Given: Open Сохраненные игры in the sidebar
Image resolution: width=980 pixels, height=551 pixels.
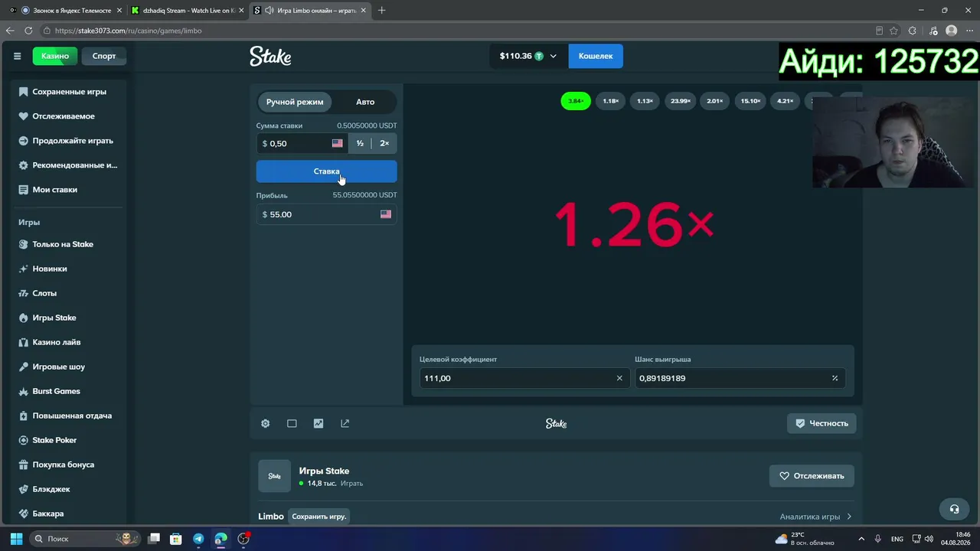Looking at the screenshot, I should 69,92.
